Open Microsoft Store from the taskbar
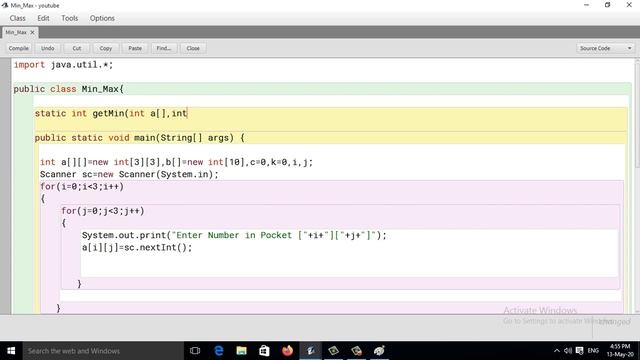 coord(264,351)
